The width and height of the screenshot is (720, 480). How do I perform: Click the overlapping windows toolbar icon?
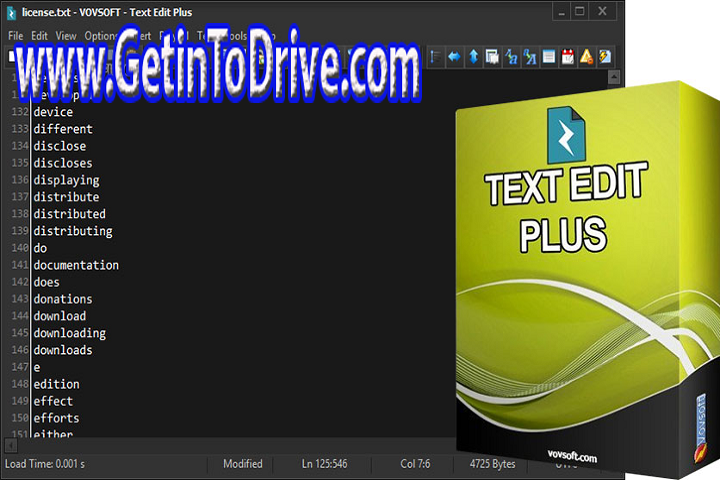point(492,57)
